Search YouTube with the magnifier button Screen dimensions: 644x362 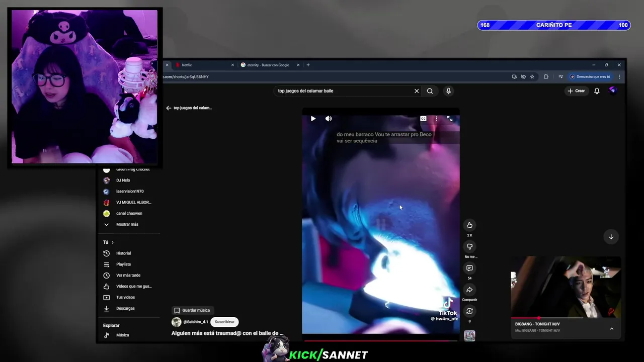click(430, 91)
